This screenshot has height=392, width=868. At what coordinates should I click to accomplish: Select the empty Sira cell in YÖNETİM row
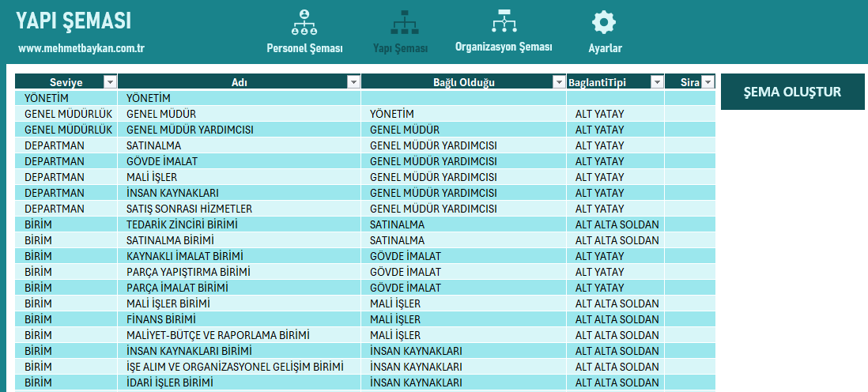690,98
